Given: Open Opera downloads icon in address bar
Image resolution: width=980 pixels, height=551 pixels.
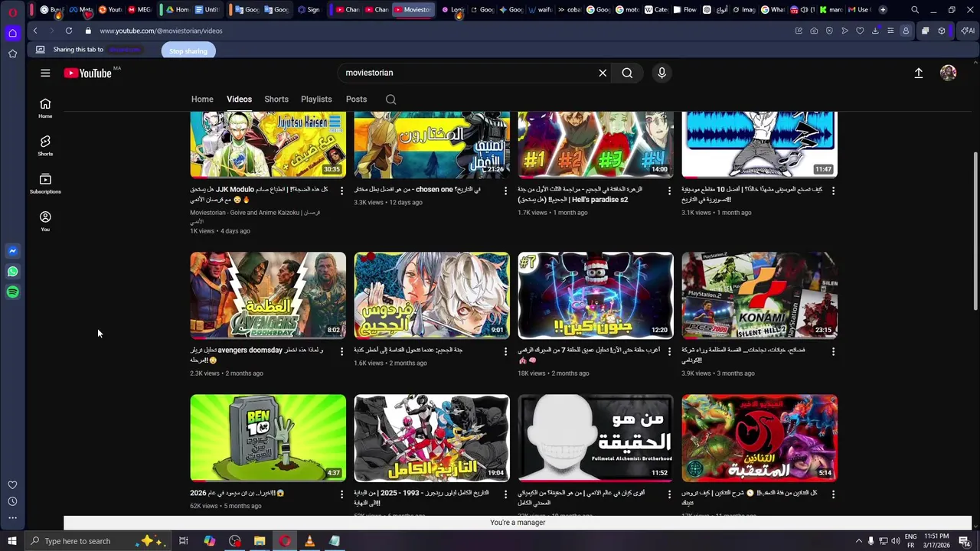Looking at the screenshot, I should (x=875, y=31).
